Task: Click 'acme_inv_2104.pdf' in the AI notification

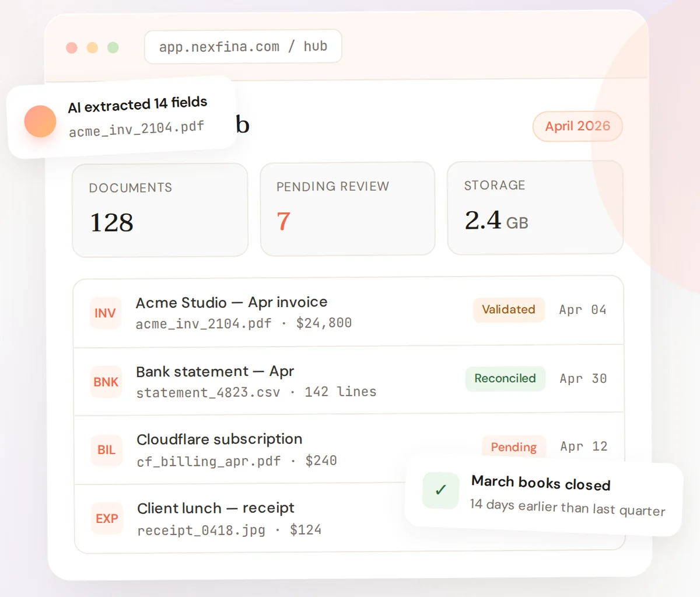Action: (x=136, y=129)
